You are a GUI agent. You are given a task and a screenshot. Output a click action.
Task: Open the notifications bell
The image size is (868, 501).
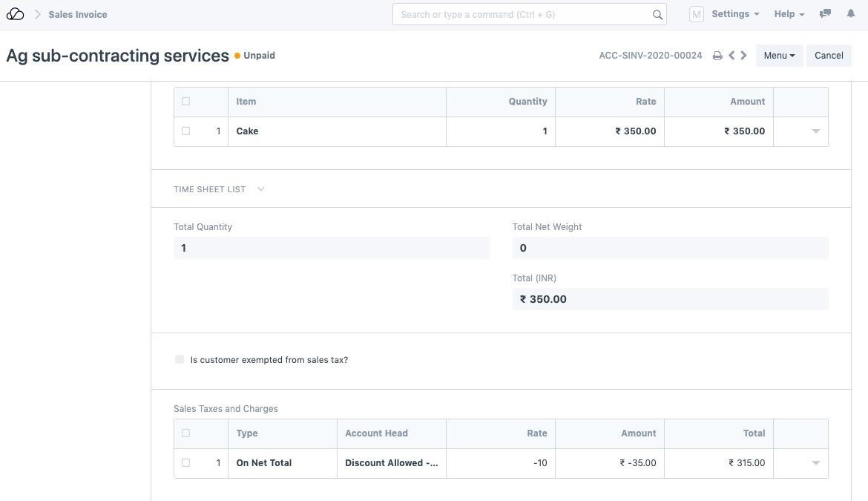[x=851, y=14]
